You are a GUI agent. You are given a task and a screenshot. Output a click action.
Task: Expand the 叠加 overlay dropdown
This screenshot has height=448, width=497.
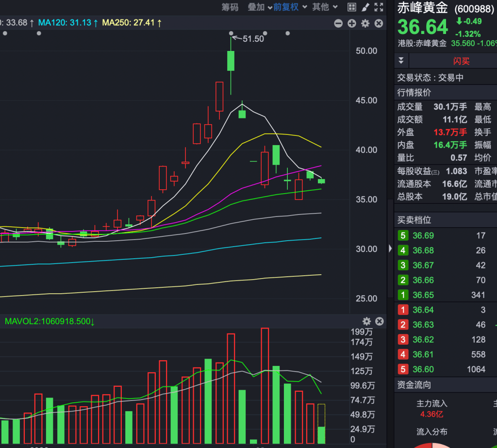(260, 7)
